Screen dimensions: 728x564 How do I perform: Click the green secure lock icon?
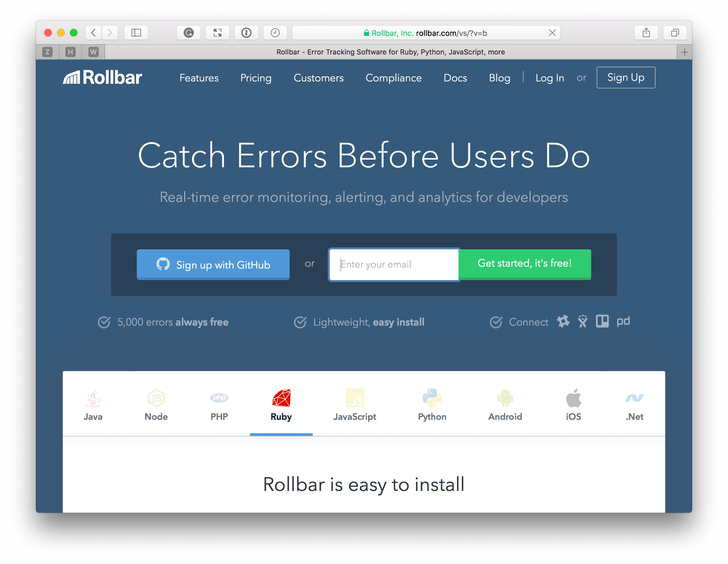[x=366, y=33]
